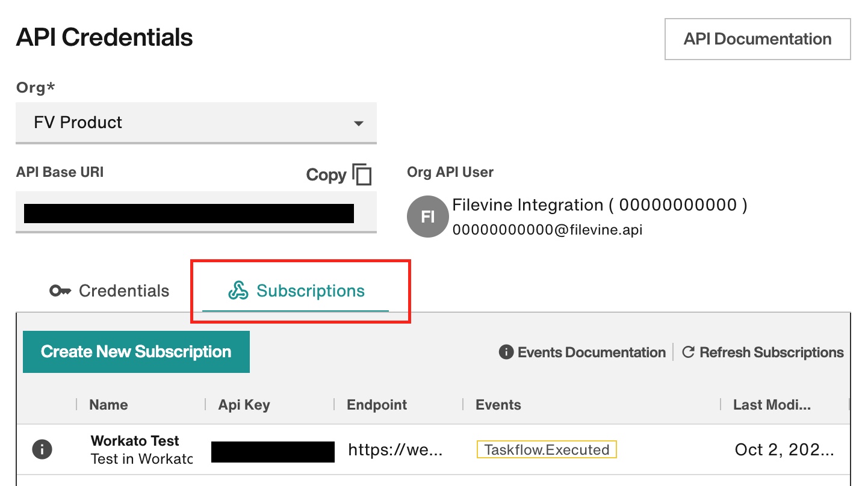
Task: Click the refresh icon beside Refresh Subscriptions
Action: point(688,352)
